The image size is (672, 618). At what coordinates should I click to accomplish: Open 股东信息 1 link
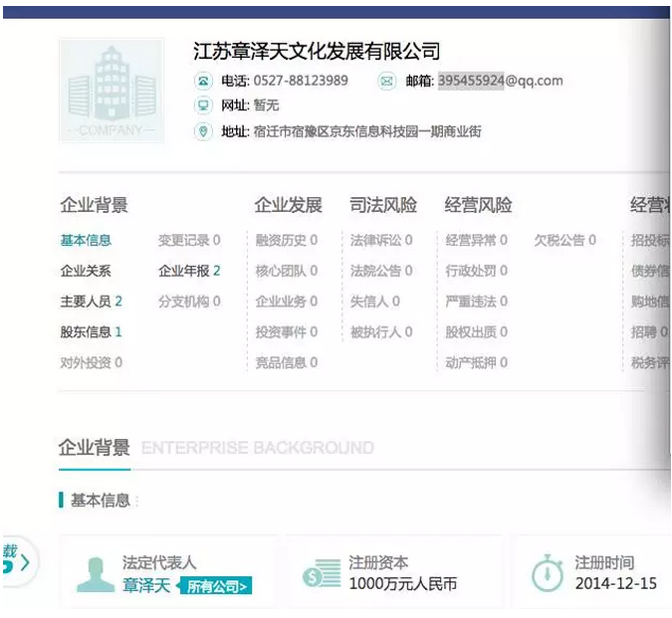tap(91, 332)
